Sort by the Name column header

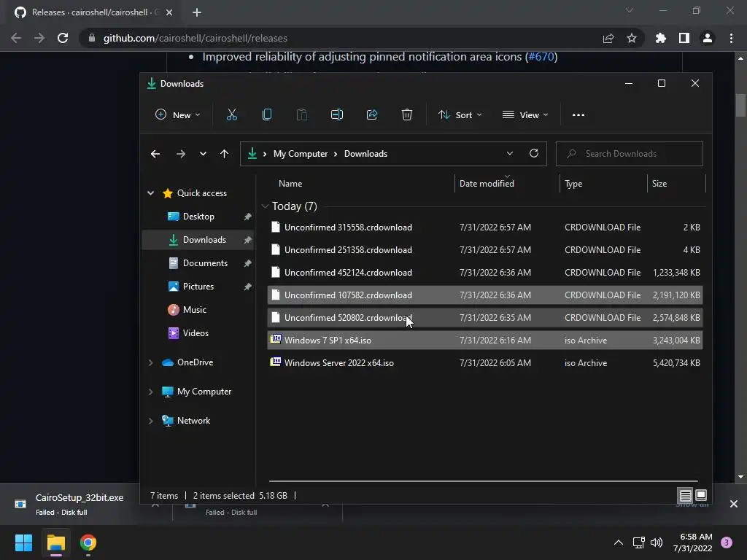click(290, 183)
